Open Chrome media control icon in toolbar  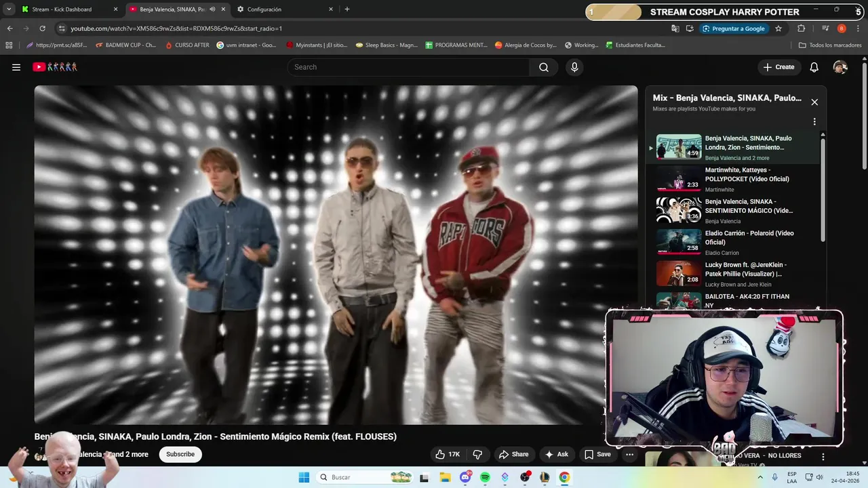click(825, 28)
